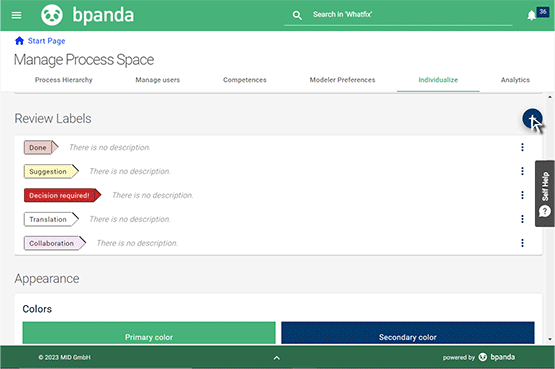Click the Start Page home icon
The height and width of the screenshot is (369, 555).
pyautogui.click(x=19, y=41)
